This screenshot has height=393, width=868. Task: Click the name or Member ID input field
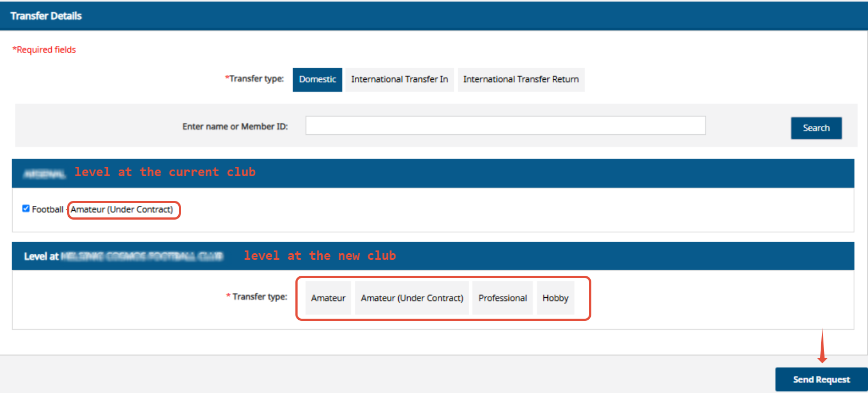(x=506, y=125)
